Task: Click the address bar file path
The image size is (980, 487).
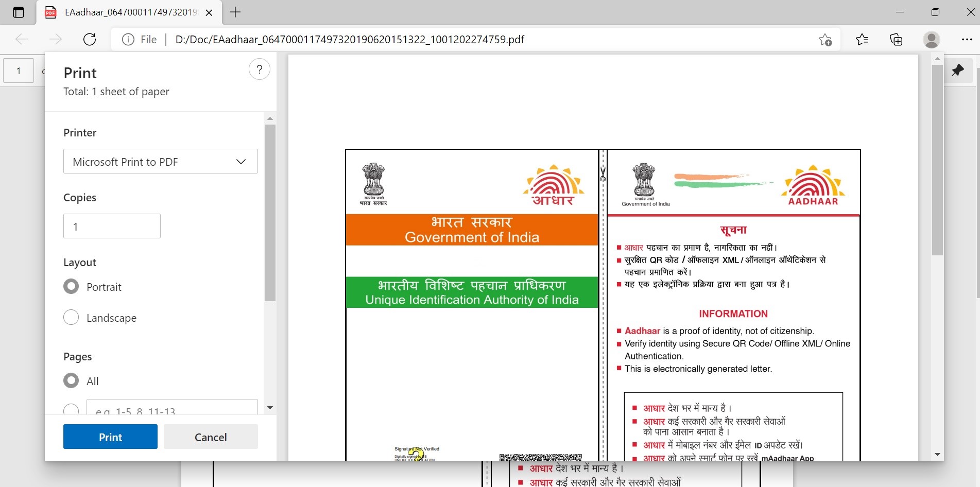Action: pyautogui.click(x=350, y=40)
